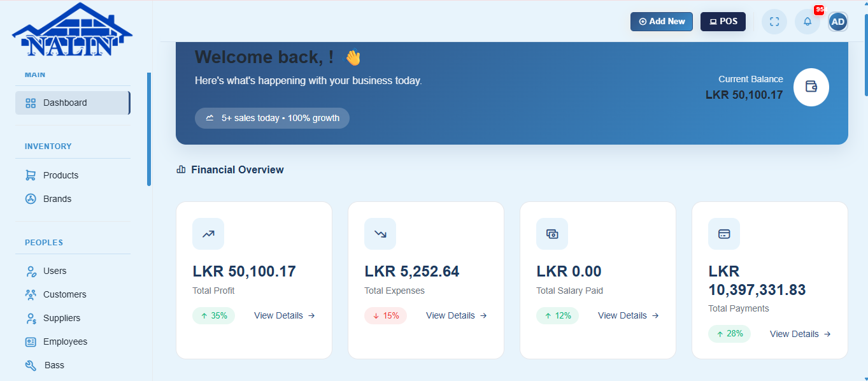Image resolution: width=868 pixels, height=381 pixels.
Task: View Details for Total Profit
Action: (x=285, y=315)
